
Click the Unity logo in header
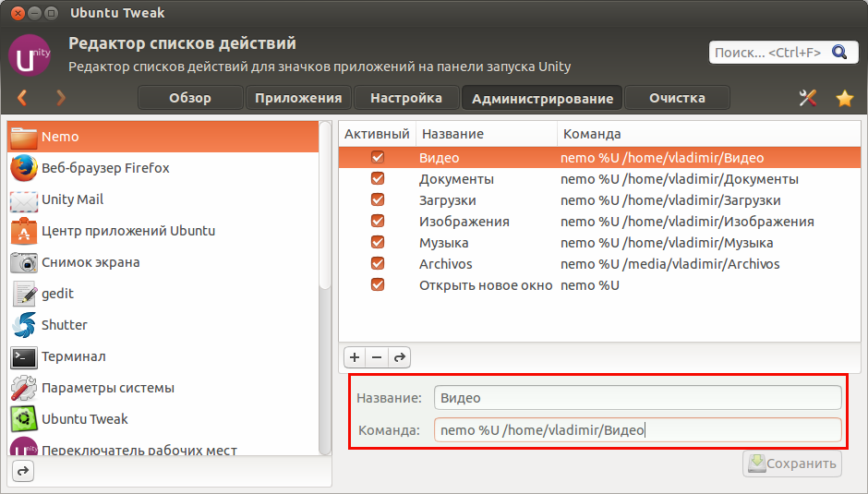tap(30, 55)
